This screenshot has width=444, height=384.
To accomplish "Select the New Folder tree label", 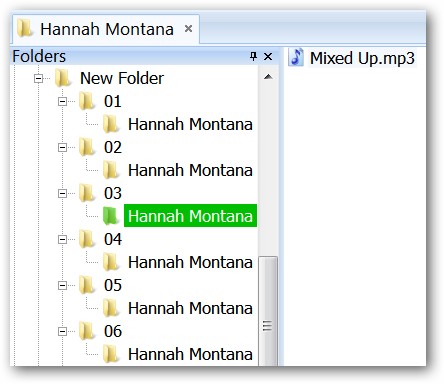I will click(122, 79).
